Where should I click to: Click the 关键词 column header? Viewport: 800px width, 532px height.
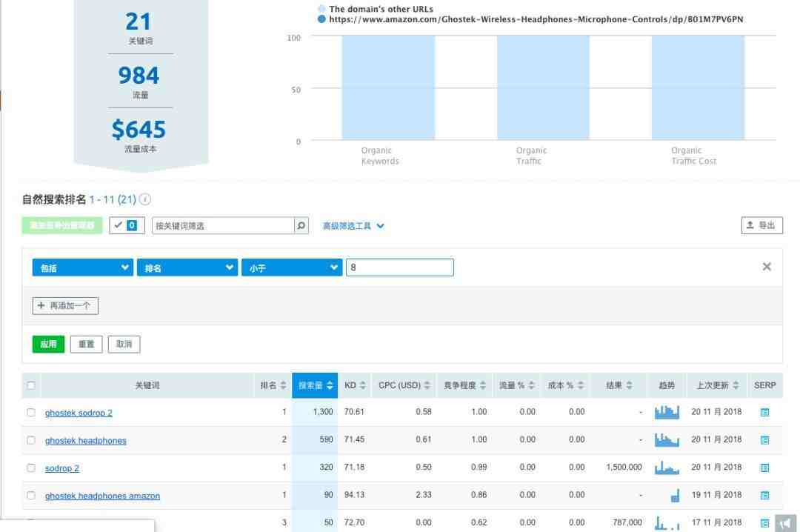point(147,385)
